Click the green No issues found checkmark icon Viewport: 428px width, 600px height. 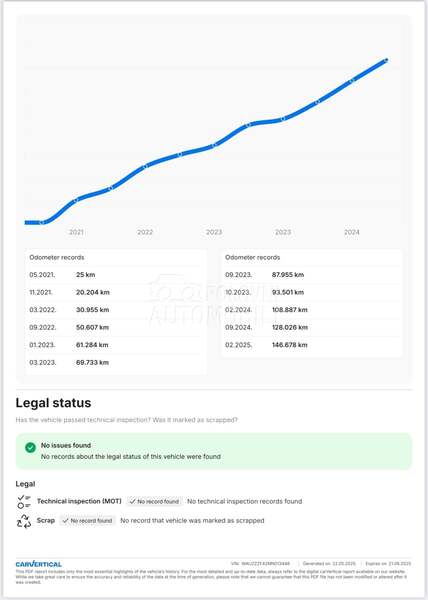[x=30, y=447]
